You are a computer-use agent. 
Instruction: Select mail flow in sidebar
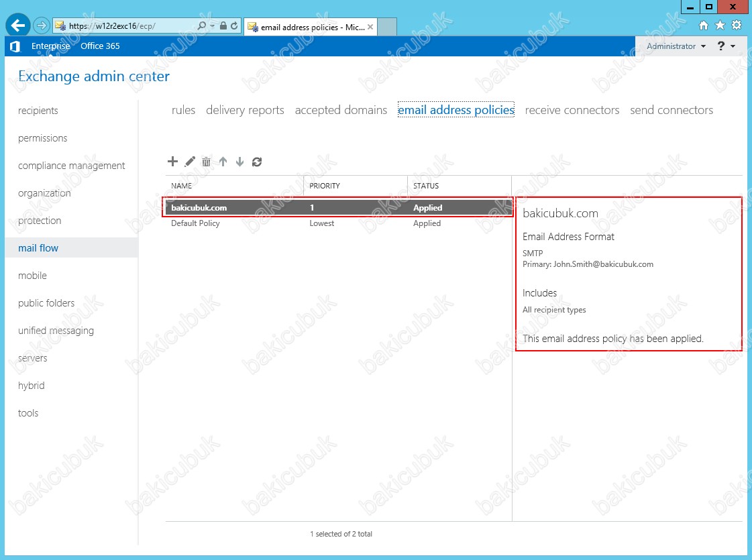(72, 248)
